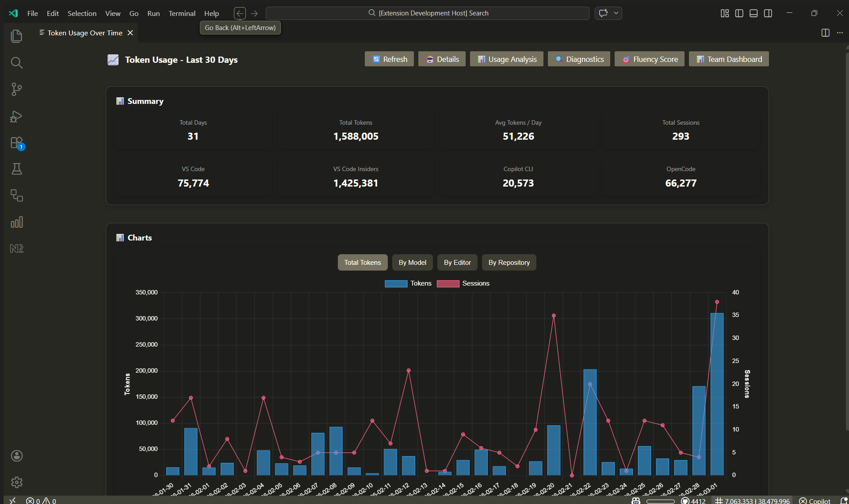
Task: Open the Manage gear icon
Action: [x=16, y=482]
